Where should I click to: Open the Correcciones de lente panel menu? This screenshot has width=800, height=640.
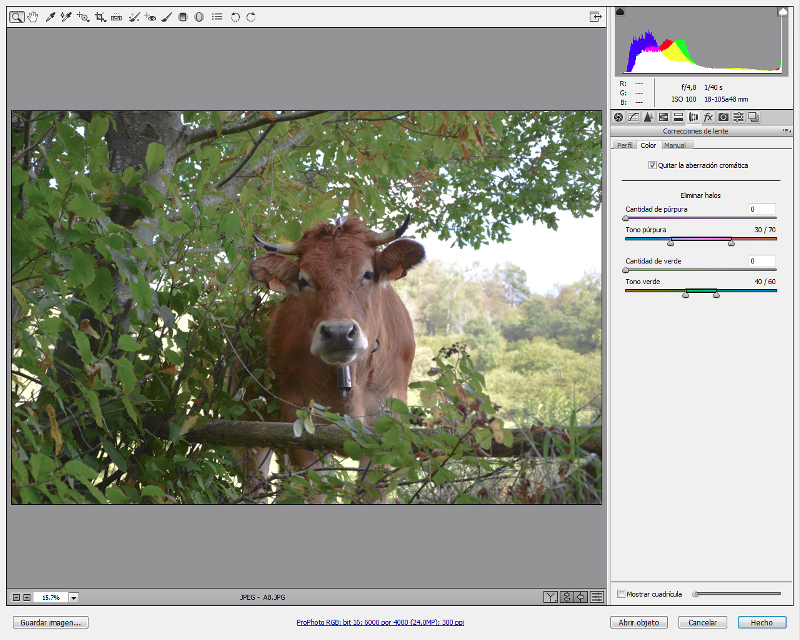(x=786, y=131)
